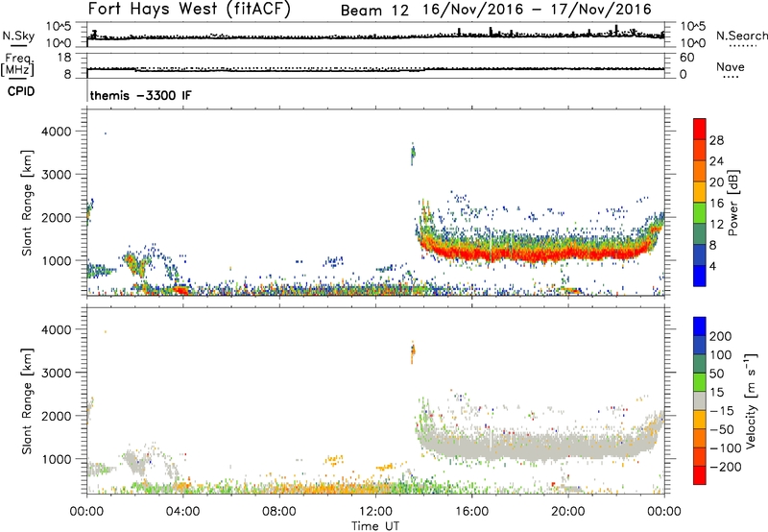Select the 'themis -3300 IF' CPID text
This screenshot has width=768, height=532.
[x=140, y=95]
